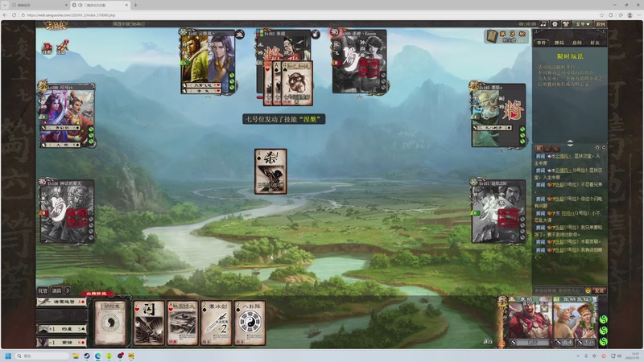Click the second small round chat option icon
This screenshot has height=362, width=644.
tap(603, 147)
